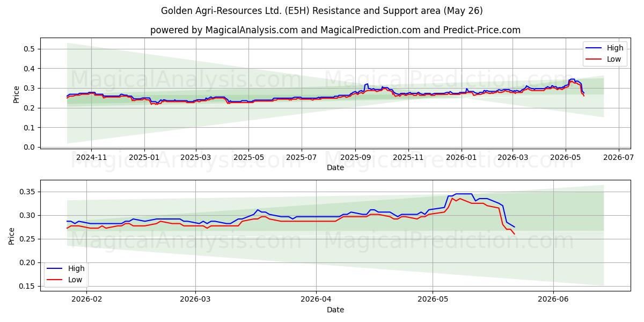This screenshot has width=644, height=322.
Task: Click the 0.20 y-axis tick in the bottom chart
Action: pyautogui.click(x=28, y=262)
